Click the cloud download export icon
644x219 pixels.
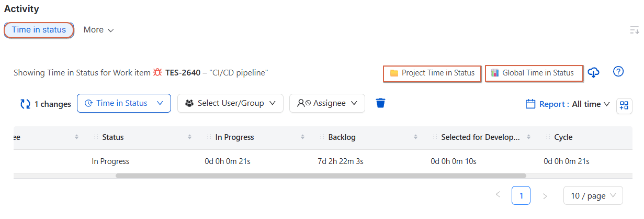593,73
